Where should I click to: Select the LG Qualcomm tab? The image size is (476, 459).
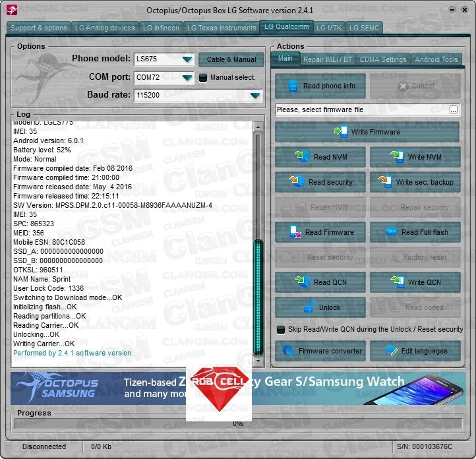click(x=286, y=27)
